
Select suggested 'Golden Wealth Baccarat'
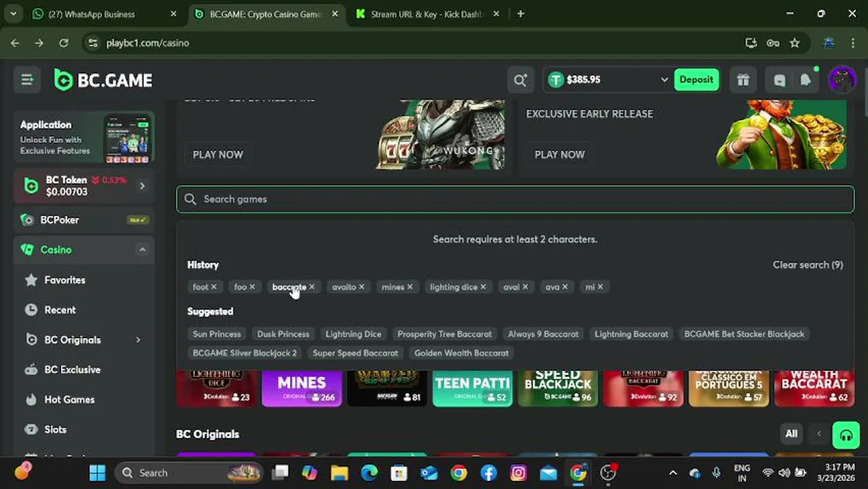click(x=461, y=353)
